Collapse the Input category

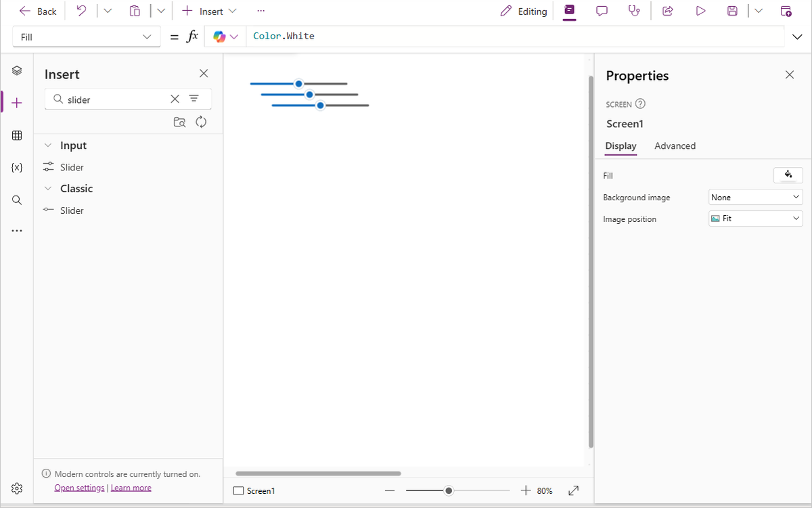tap(48, 145)
